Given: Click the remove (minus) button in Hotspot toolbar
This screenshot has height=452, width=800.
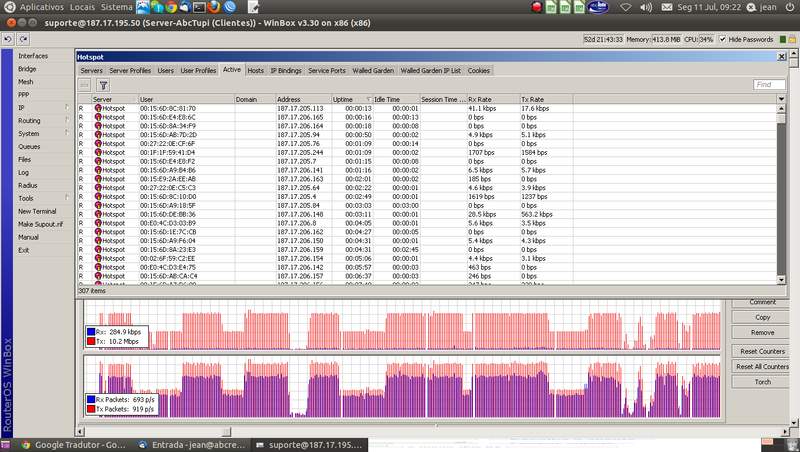Looking at the screenshot, I should 85,86.
